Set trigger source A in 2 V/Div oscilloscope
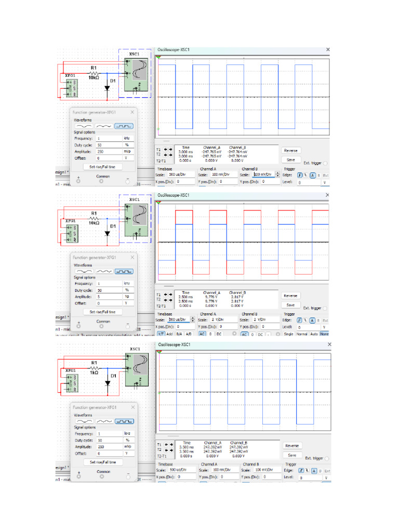The height and width of the screenshot is (532, 399). point(312,320)
